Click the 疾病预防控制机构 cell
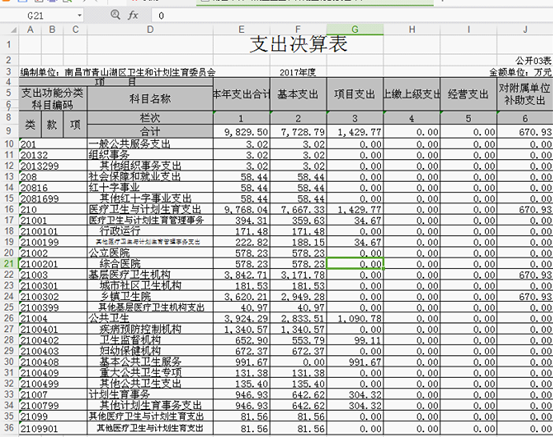Screen dimensions: 553x437 pos(150,329)
